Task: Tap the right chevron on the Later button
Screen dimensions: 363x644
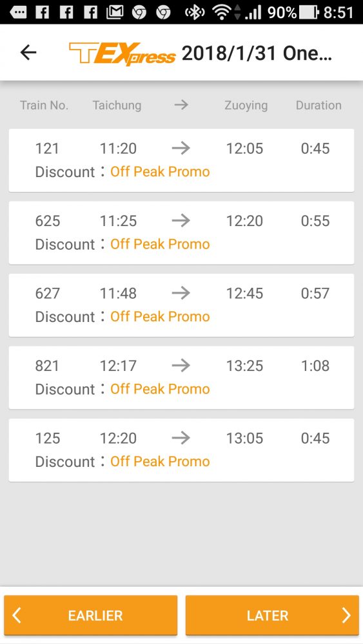Action: tap(346, 615)
